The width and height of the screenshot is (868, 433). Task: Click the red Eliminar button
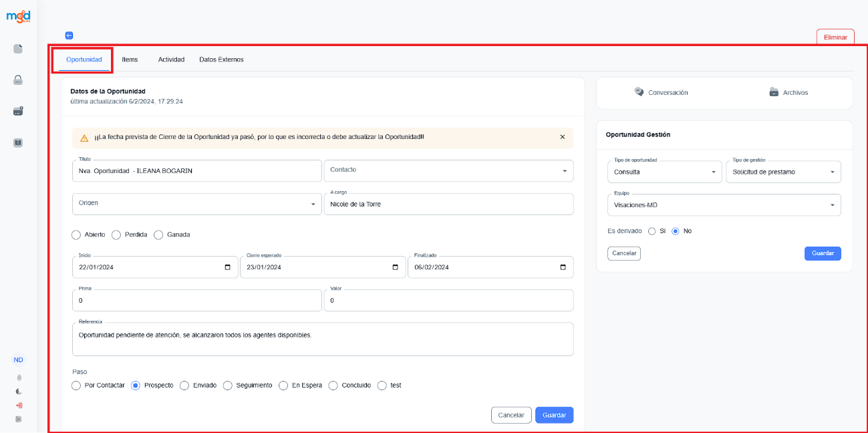click(835, 37)
